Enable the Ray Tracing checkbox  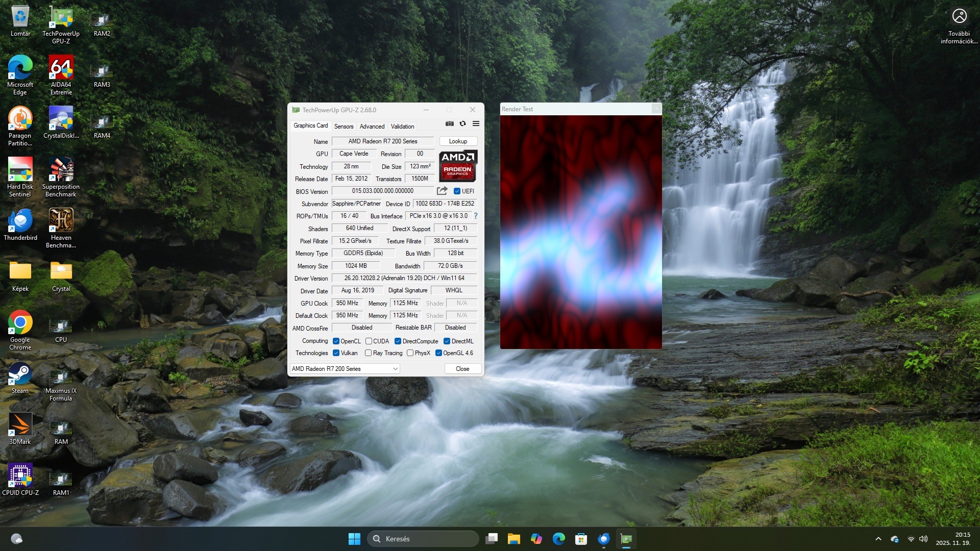368,353
